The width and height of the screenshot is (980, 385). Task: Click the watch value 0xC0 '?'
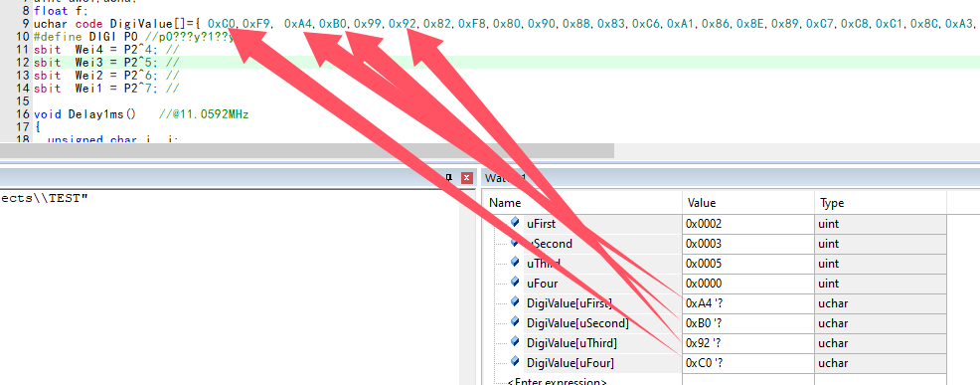point(705,364)
